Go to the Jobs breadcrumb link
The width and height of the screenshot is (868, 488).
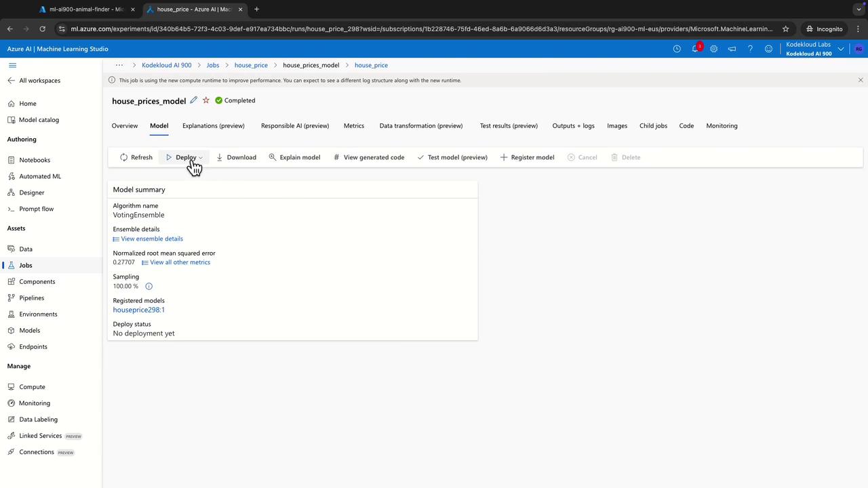(213, 65)
